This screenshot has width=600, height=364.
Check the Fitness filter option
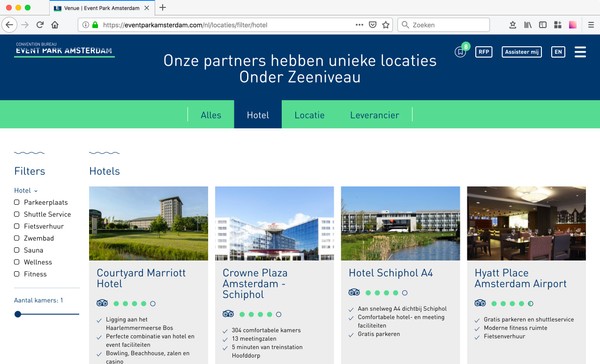point(17,274)
